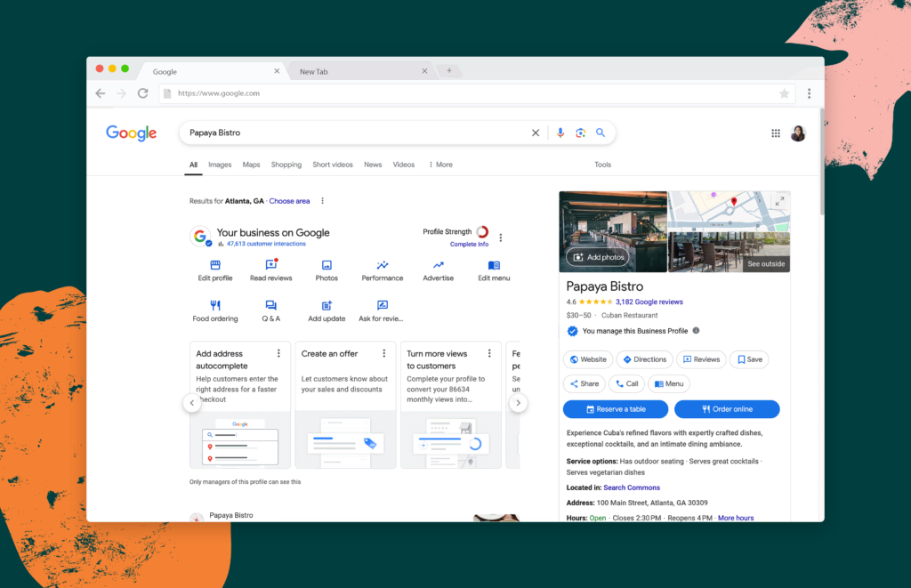Screen dimensions: 911x588
Task: Select the News search tab
Action: click(x=373, y=165)
